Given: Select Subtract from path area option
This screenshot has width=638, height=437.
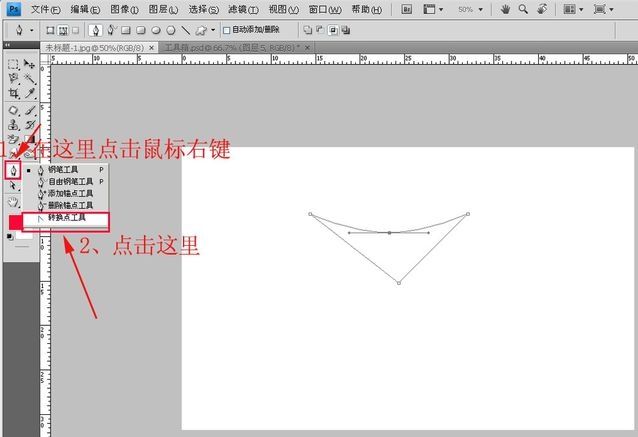Looking at the screenshot, I should (x=320, y=30).
